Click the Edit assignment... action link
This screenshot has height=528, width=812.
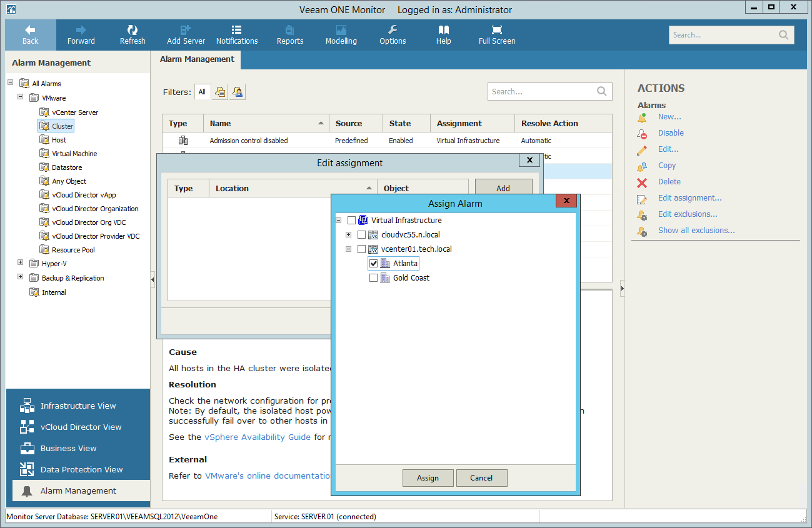coord(689,198)
